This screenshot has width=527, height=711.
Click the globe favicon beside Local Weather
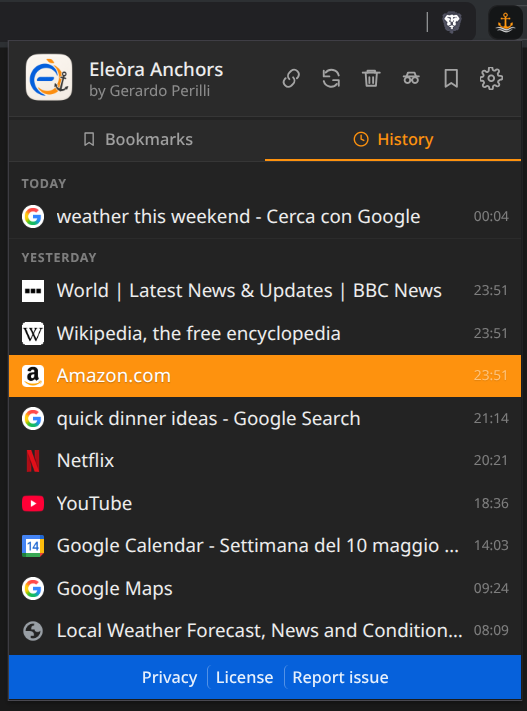33,631
